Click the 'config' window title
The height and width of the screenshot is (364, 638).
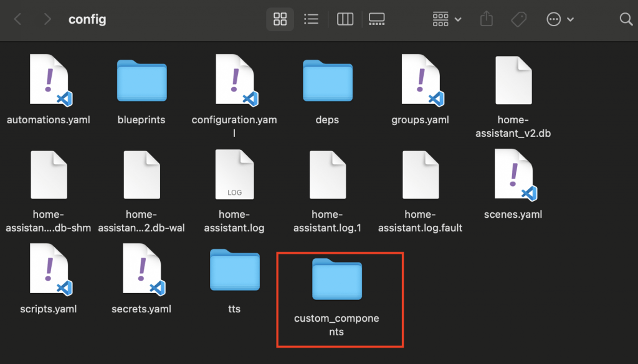pyautogui.click(x=87, y=19)
